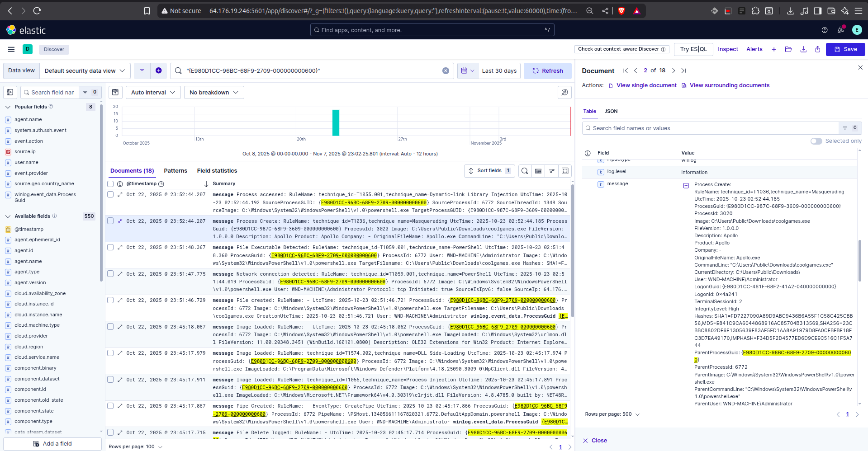Click the document flyout field search box
The height and width of the screenshot is (451, 868).
click(x=710, y=128)
